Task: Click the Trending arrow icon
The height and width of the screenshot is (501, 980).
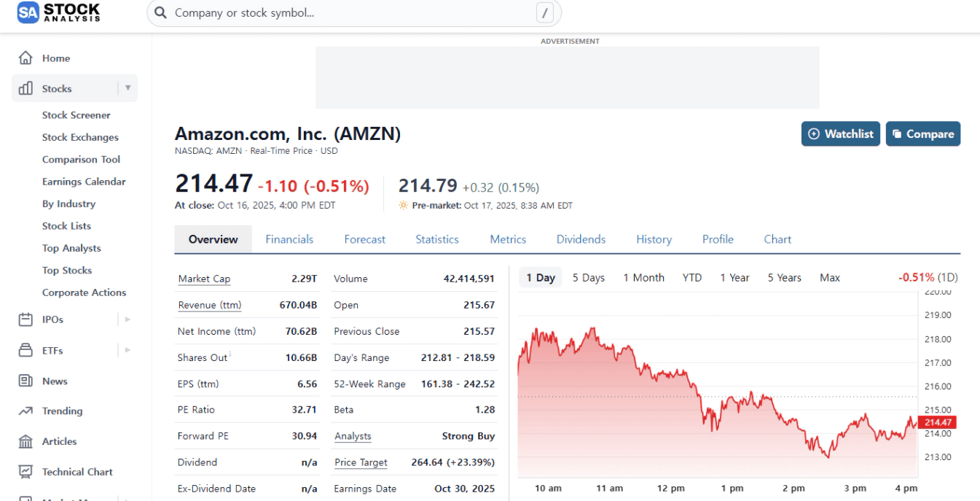Action: [26, 411]
